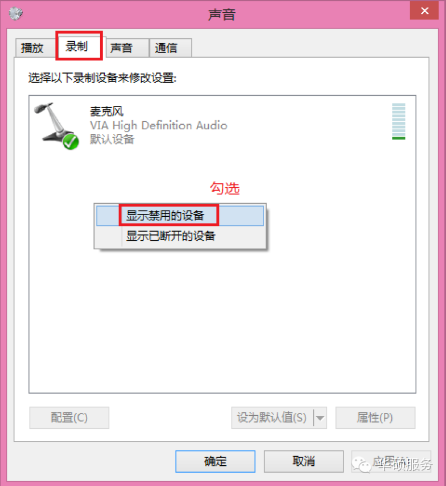Click the speaker icon in title bar
This screenshot has height=486, width=446.
[x=16, y=13]
